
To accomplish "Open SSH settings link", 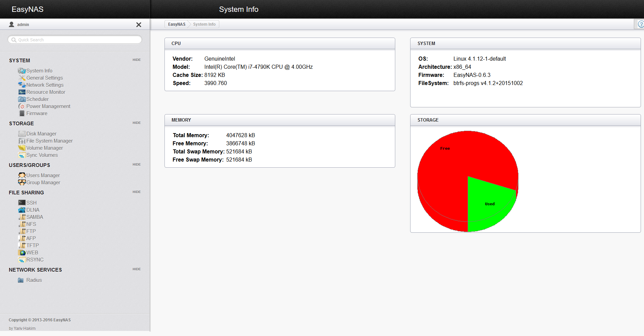I will click(31, 203).
